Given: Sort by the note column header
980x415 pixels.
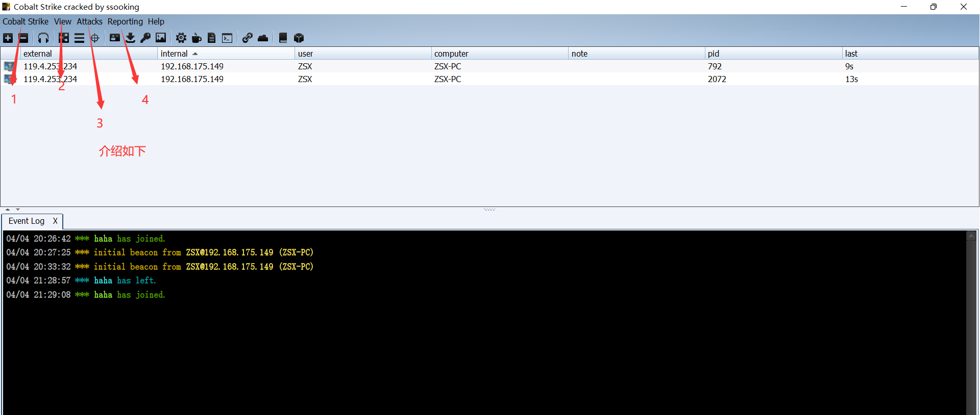Looking at the screenshot, I should (x=636, y=54).
